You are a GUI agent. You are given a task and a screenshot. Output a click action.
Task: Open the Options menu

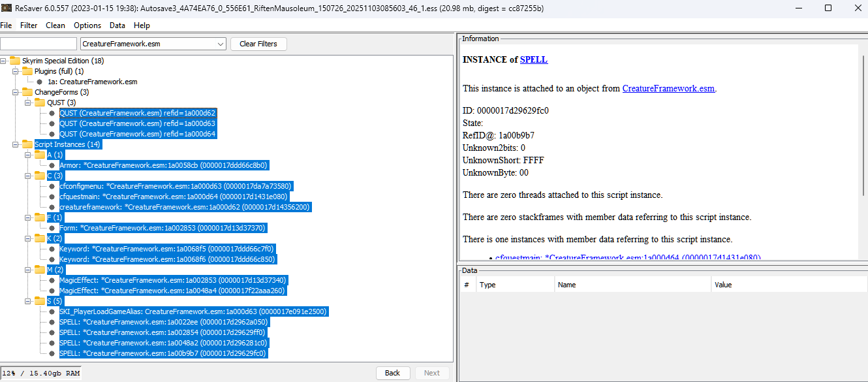click(87, 25)
